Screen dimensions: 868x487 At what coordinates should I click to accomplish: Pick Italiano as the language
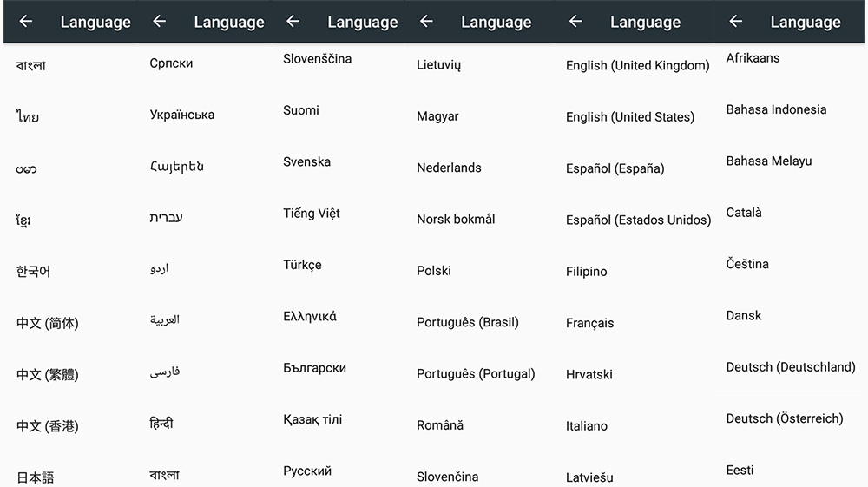tap(587, 426)
